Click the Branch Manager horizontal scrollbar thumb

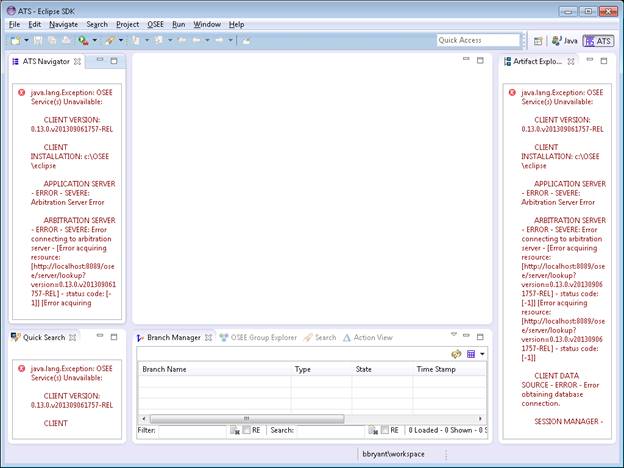tap(247, 419)
